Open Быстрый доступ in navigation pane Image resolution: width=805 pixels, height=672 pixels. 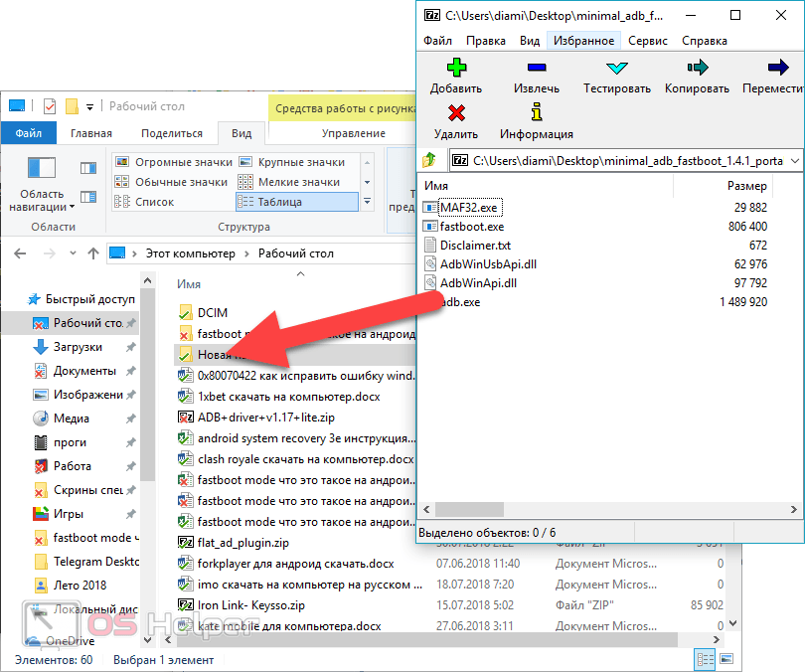pyautogui.click(x=82, y=299)
